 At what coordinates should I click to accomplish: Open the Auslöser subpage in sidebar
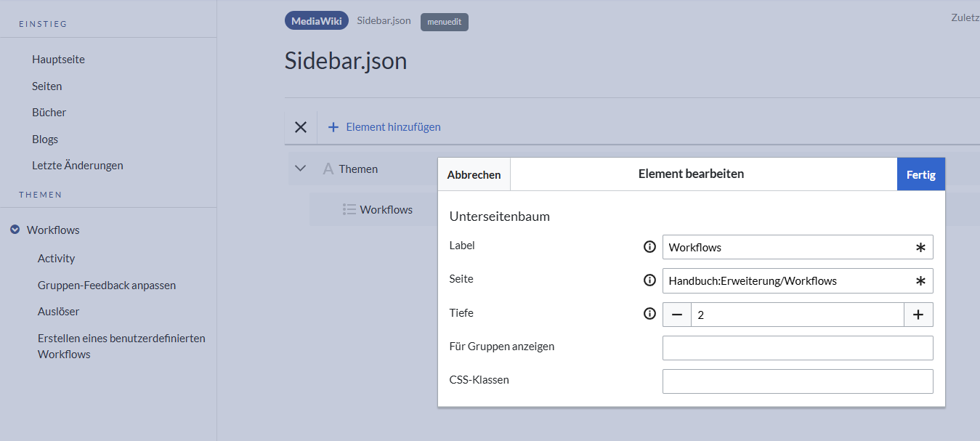tap(58, 312)
